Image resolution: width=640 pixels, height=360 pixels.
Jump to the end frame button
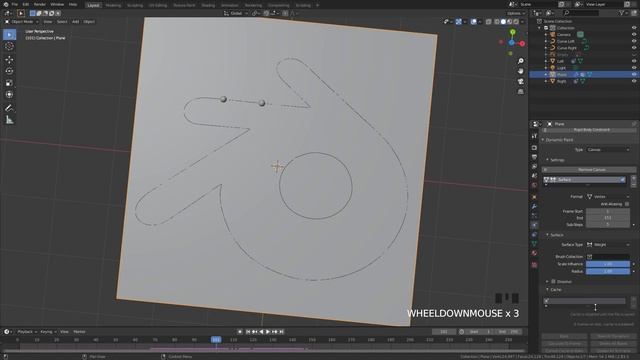281,332
